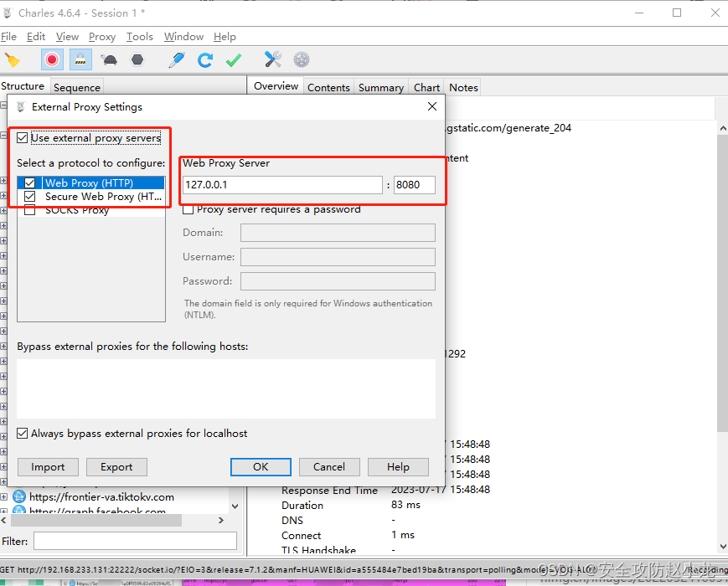The image size is (728, 586).
Task: Click the Overview pane's vertical scrollbar thumb
Action: click(723, 283)
